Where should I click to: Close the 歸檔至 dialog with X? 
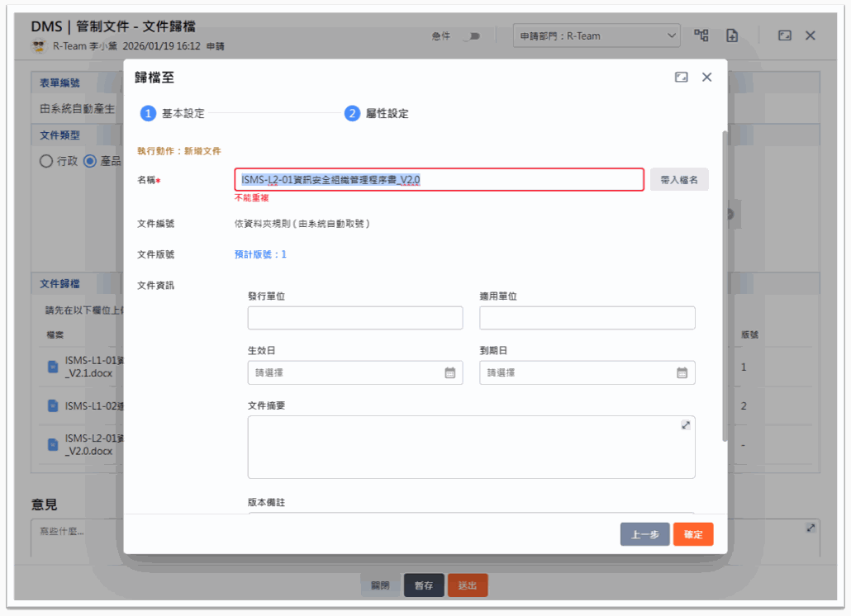pos(706,77)
